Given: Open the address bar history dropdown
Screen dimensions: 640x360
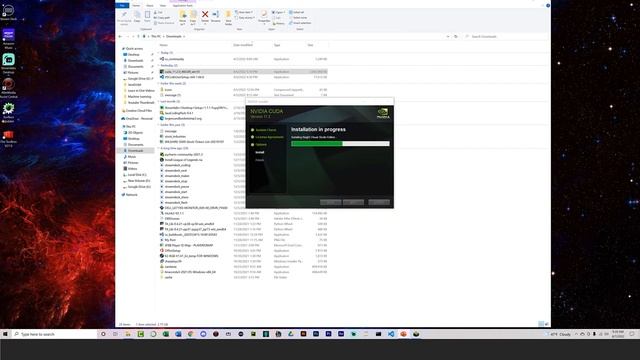Looking at the screenshot, I should [448, 36].
